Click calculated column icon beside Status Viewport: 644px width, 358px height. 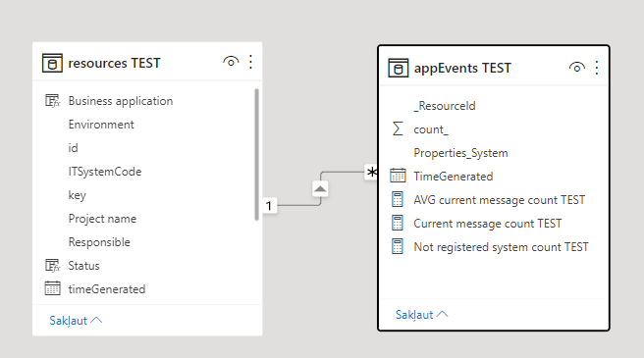point(53,266)
